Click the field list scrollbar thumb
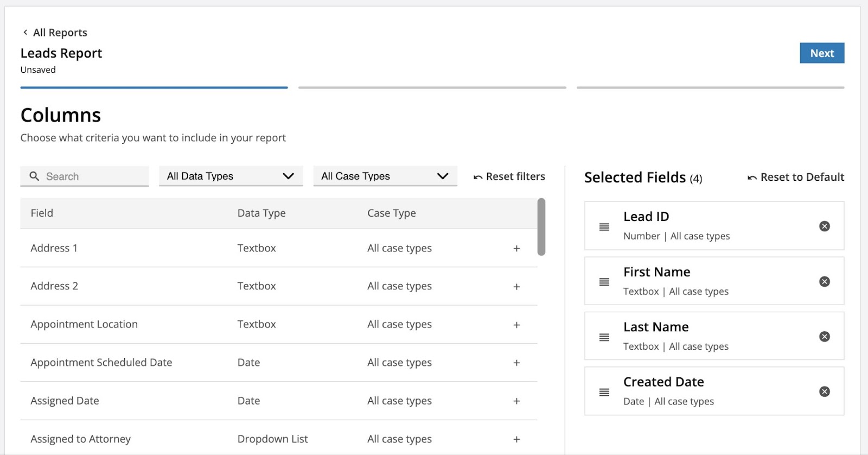 tap(541, 226)
